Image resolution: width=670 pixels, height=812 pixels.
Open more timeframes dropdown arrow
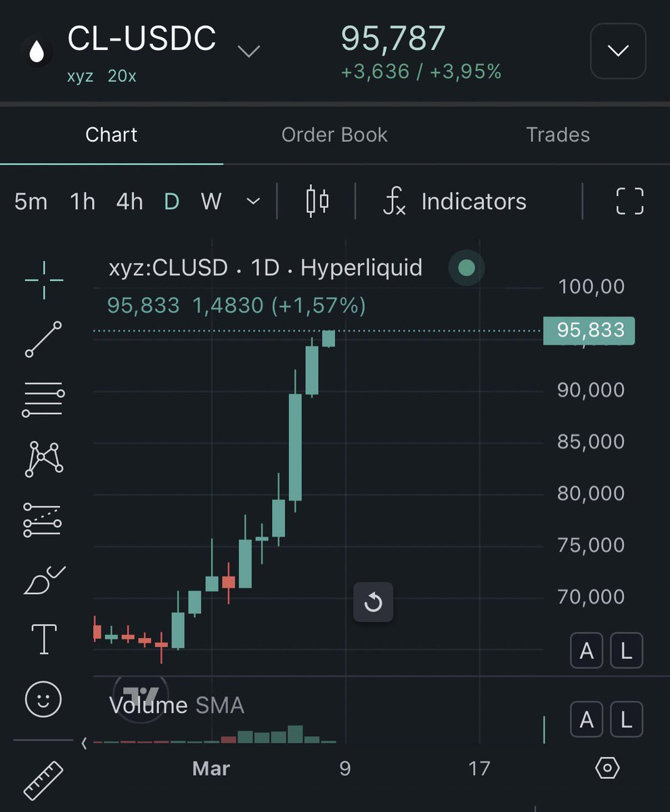[254, 201]
